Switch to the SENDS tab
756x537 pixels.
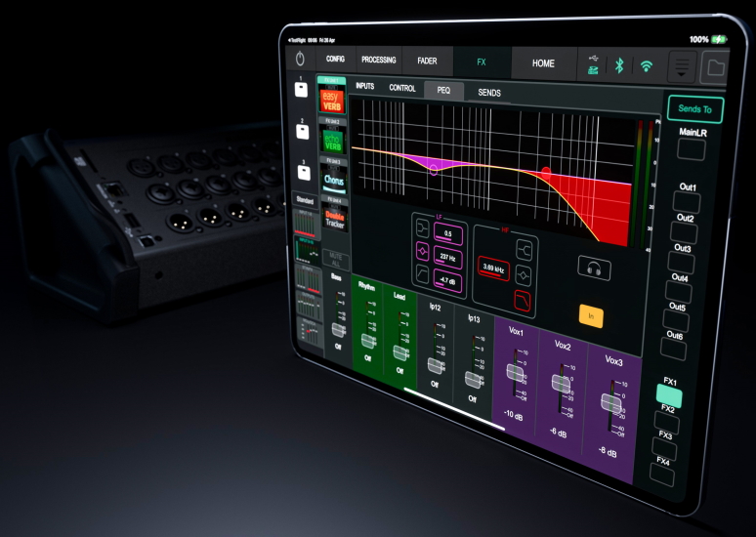[x=489, y=92]
